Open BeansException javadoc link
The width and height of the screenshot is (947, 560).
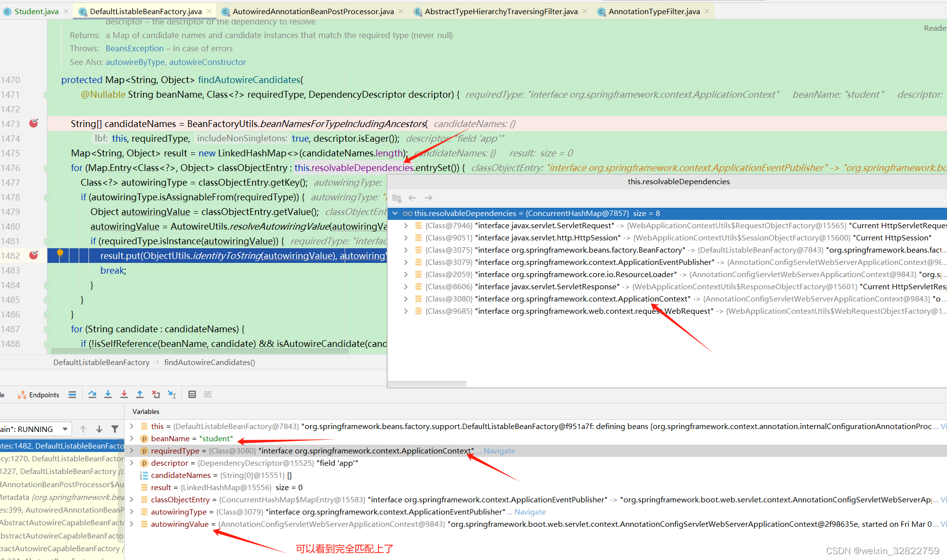[x=134, y=48]
